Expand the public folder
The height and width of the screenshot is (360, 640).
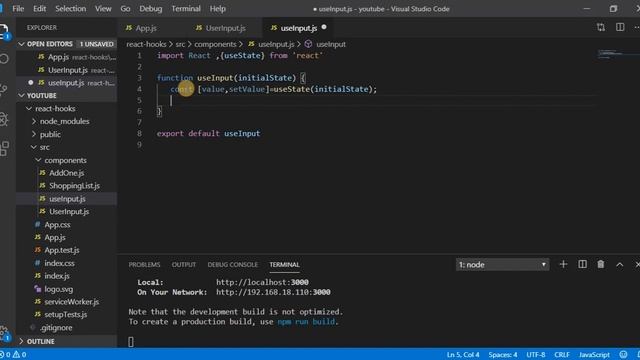point(34,134)
